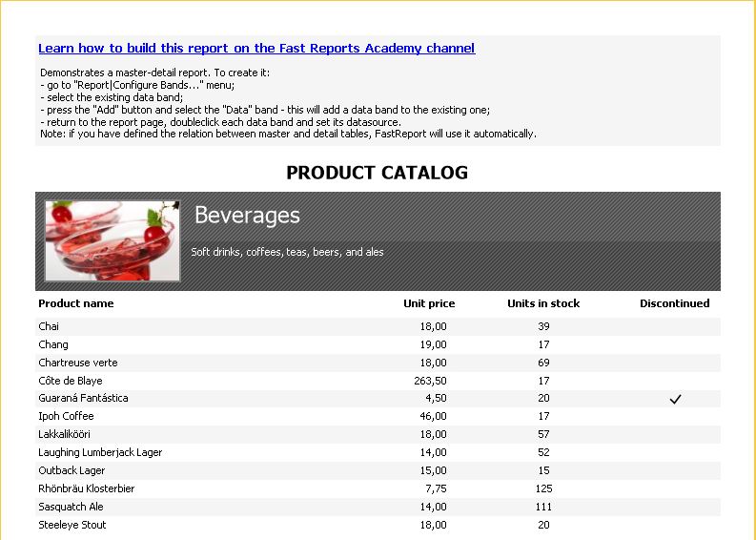Screen dimensions: 756x540
Task: Select the Chartreuse verte row
Action: click(378, 363)
